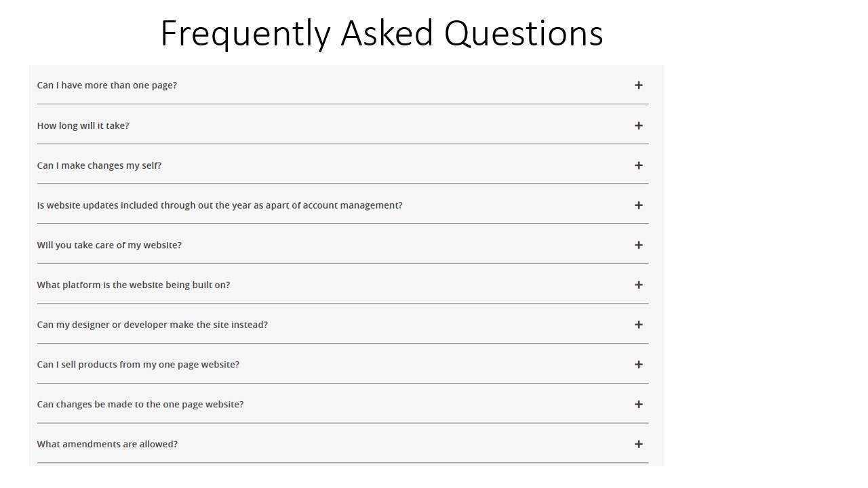Expand 'Can I make changes my self?' row
This screenshot has width=868, height=488.
click(342, 165)
